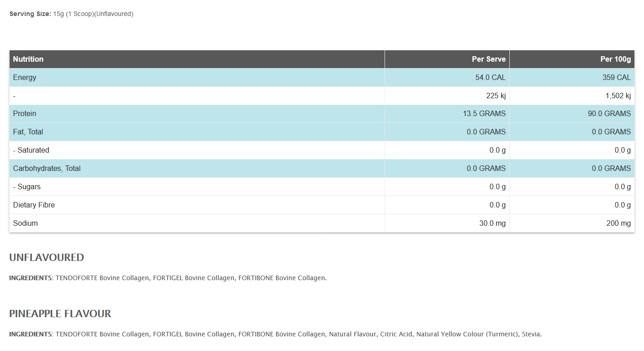The image size is (644, 351).
Task: Click the Unflavoured ingredients line
Action: pos(168,278)
